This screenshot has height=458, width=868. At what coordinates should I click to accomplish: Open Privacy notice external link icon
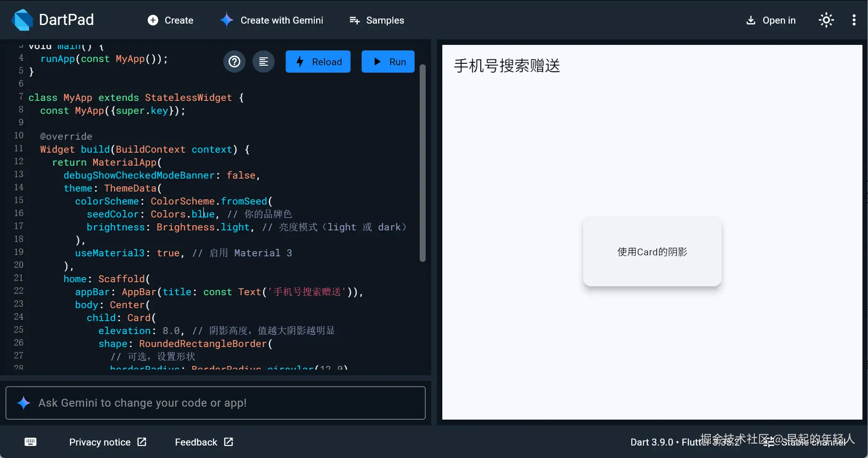141,442
